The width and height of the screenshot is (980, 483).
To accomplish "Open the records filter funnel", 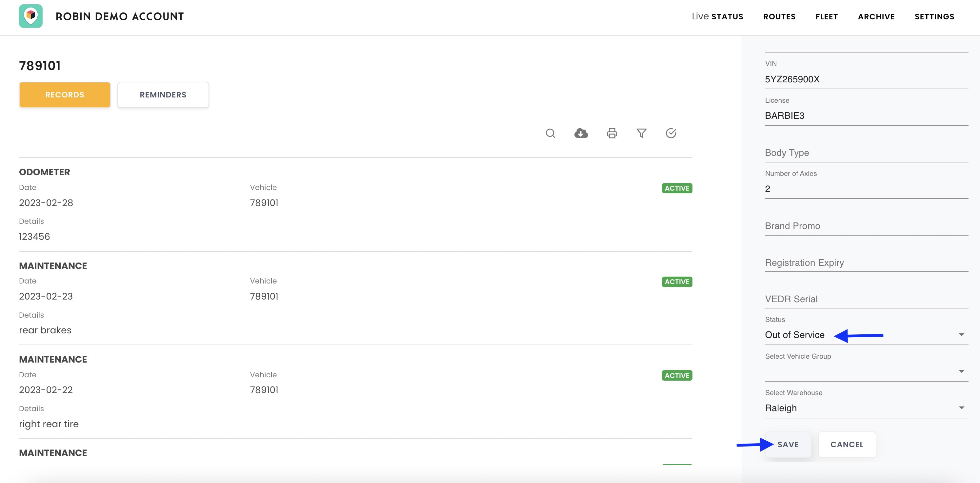I will tap(641, 133).
